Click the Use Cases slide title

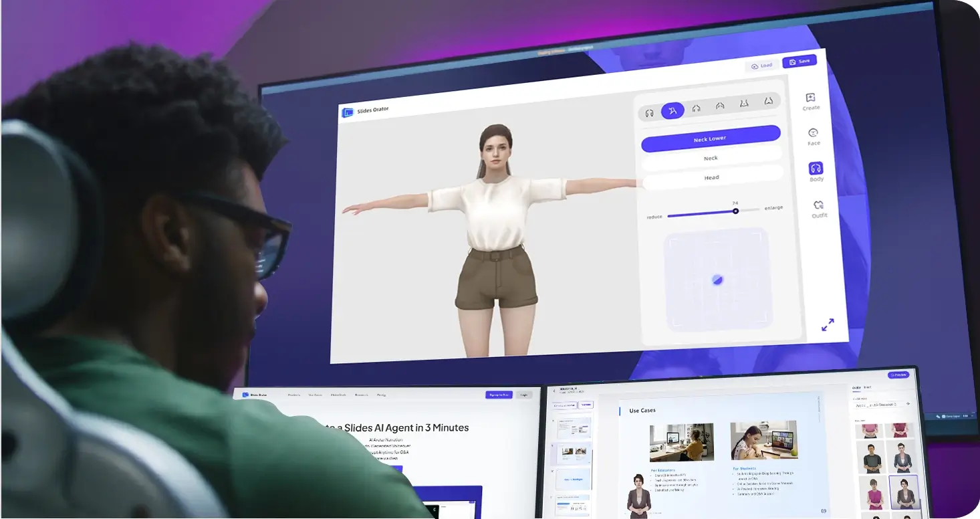(642, 411)
